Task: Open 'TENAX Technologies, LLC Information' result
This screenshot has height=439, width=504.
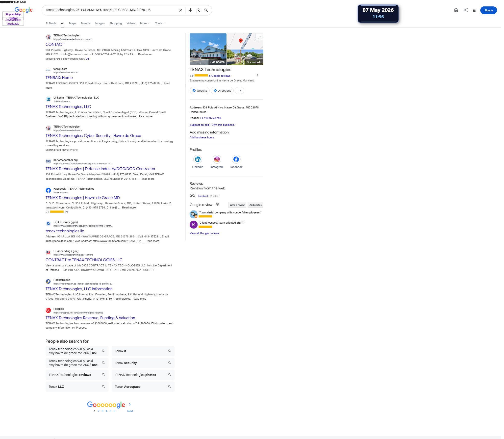Action: (x=79, y=289)
